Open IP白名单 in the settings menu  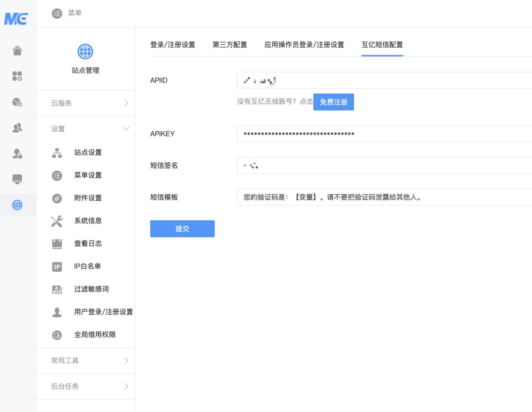pos(87,266)
